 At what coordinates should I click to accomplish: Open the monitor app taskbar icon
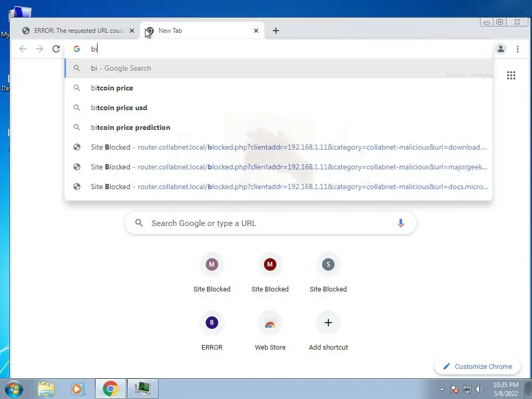[143, 389]
